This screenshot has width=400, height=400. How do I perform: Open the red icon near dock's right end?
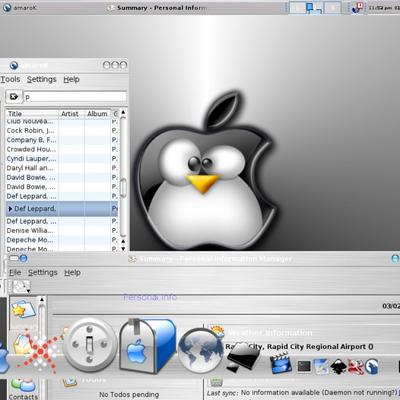355,366
